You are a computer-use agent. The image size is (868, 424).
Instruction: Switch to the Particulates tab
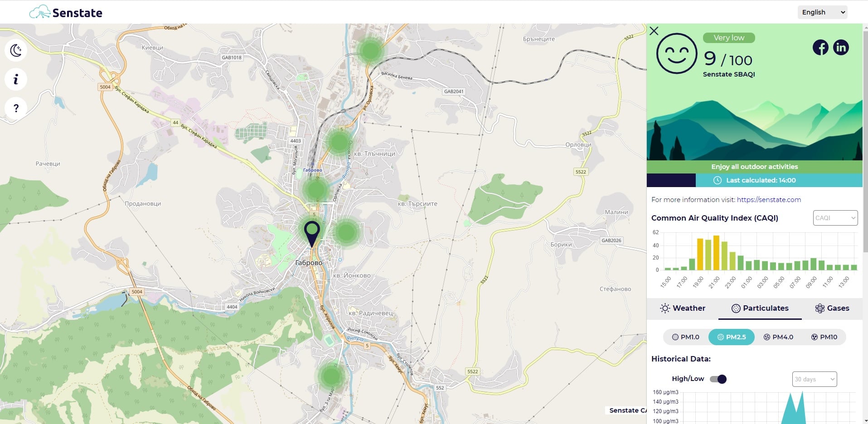coord(760,308)
